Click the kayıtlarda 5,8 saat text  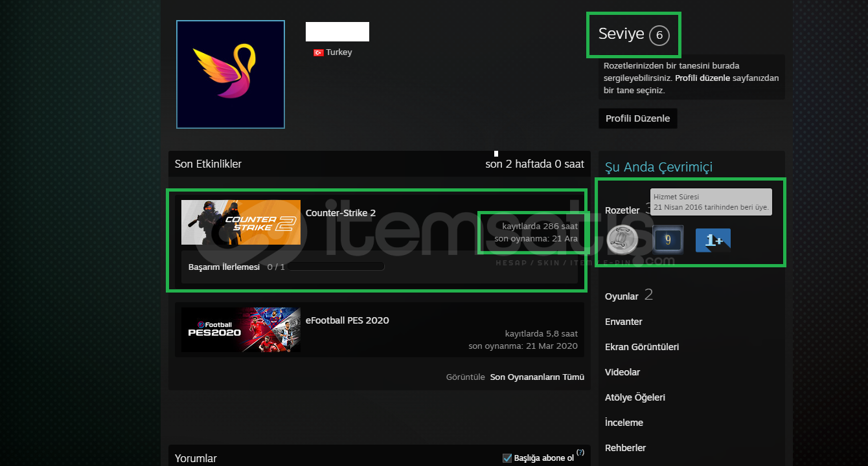(542, 334)
